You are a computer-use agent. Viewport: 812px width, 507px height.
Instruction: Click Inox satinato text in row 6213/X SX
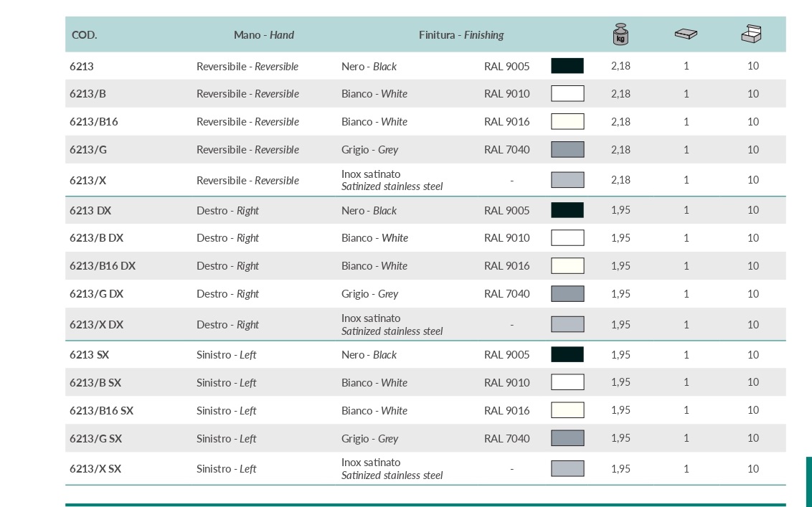coord(371,463)
